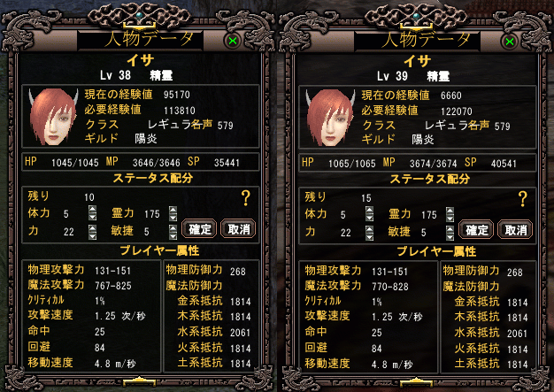Increase 霊力 stat in left panel

tap(173, 209)
